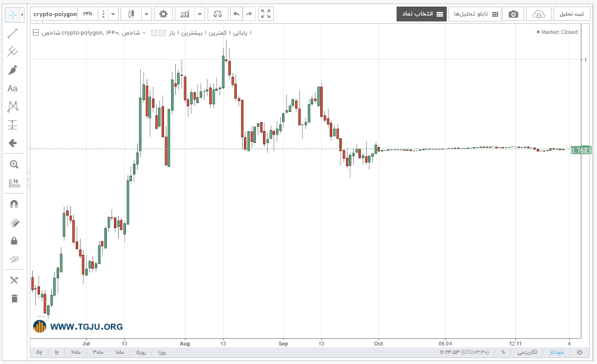Viewport: 597px width, 364px height.
Task: Expand the cursor tool options arrow
Action: pos(22,15)
